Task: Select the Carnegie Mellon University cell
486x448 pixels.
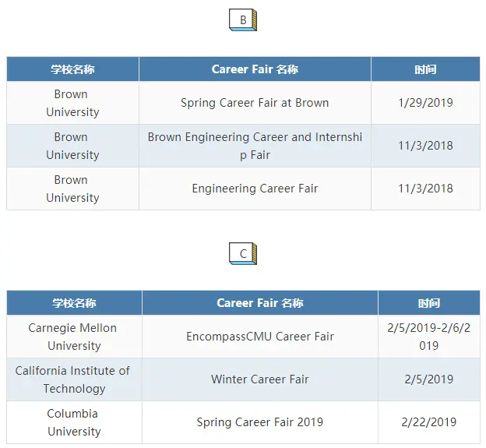Action: coord(75,337)
